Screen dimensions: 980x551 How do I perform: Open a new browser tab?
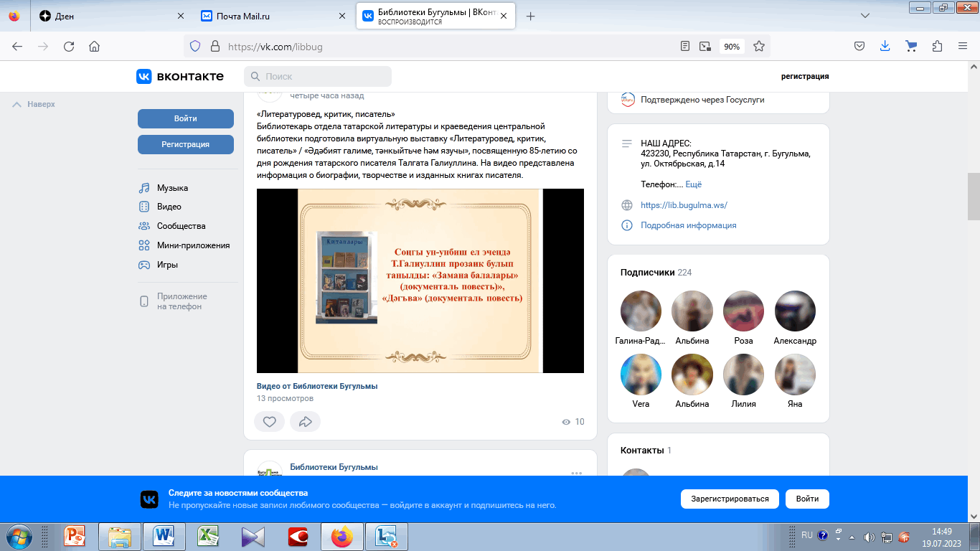pyautogui.click(x=531, y=16)
